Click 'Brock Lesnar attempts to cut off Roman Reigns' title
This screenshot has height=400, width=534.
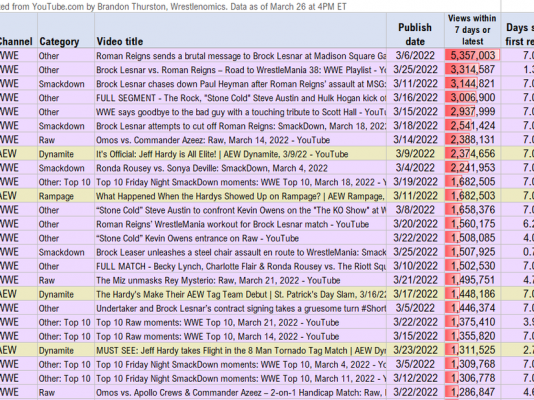[240, 126]
